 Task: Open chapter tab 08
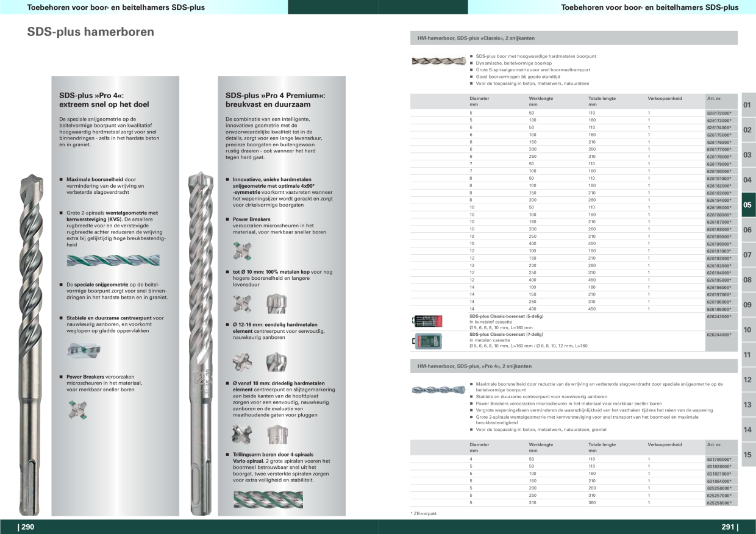(x=747, y=280)
